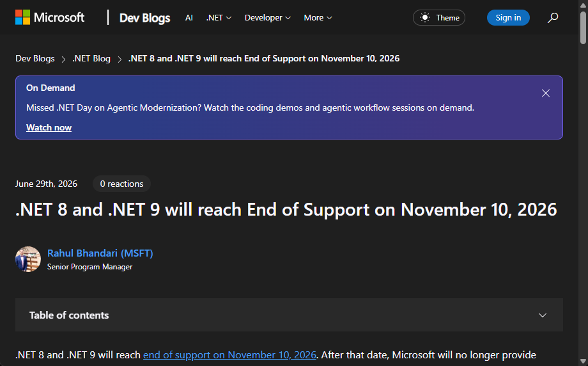Image resolution: width=588 pixels, height=366 pixels.
Task: Toggle the light/dark Theme button
Action: pos(438,18)
